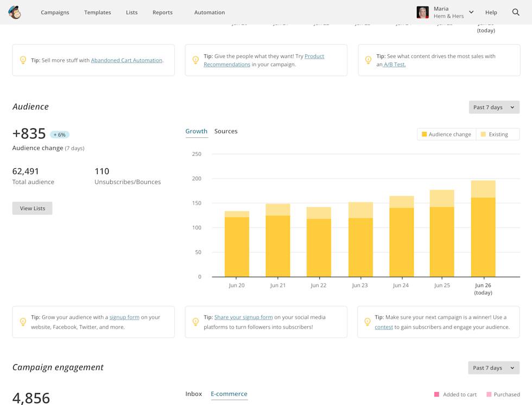532x405 pixels.
Task: Expand the Audience Past 7 days dropdown
Action: (x=494, y=107)
